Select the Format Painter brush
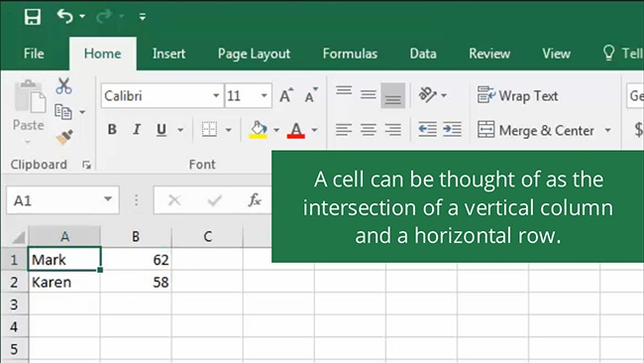Image resolution: width=644 pixels, height=363 pixels. (x=64, y=137)
